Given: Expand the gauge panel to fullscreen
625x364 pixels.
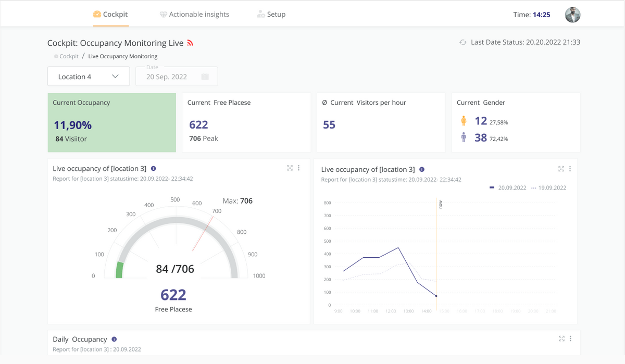Looking at the screenshot, I should click(290, 168).
